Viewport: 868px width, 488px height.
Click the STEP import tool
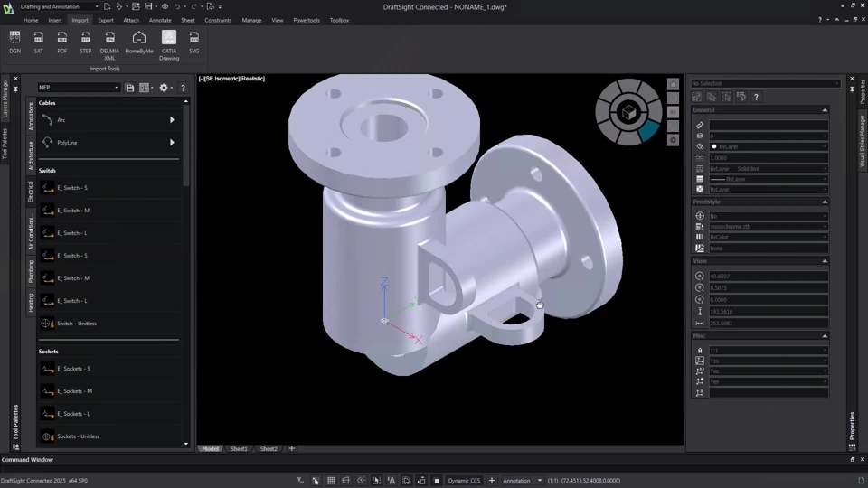(85, 42)
